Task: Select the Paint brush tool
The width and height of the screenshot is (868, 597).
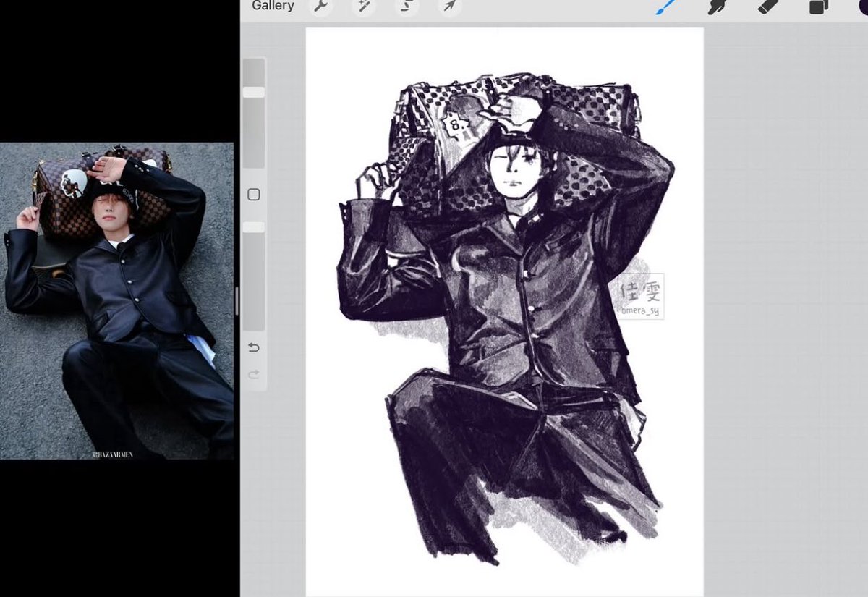Action: [666, 7]
